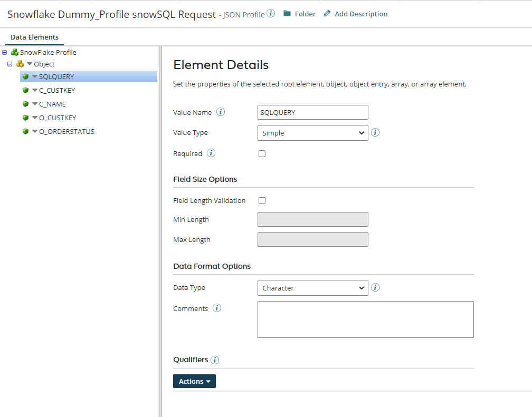The width and height of the screenshot is (532, 417).
Task: Switch to the Data Elements tab
Action: point(34,37)
